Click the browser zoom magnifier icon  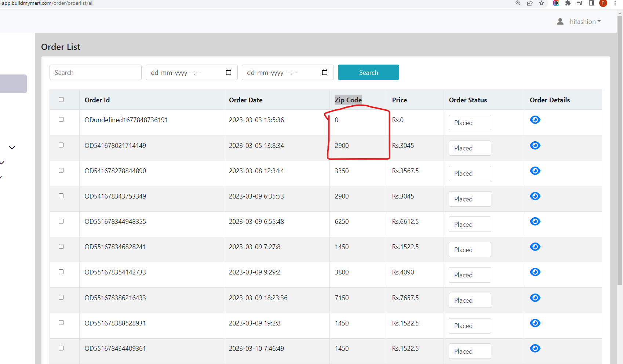coord(518,3)
